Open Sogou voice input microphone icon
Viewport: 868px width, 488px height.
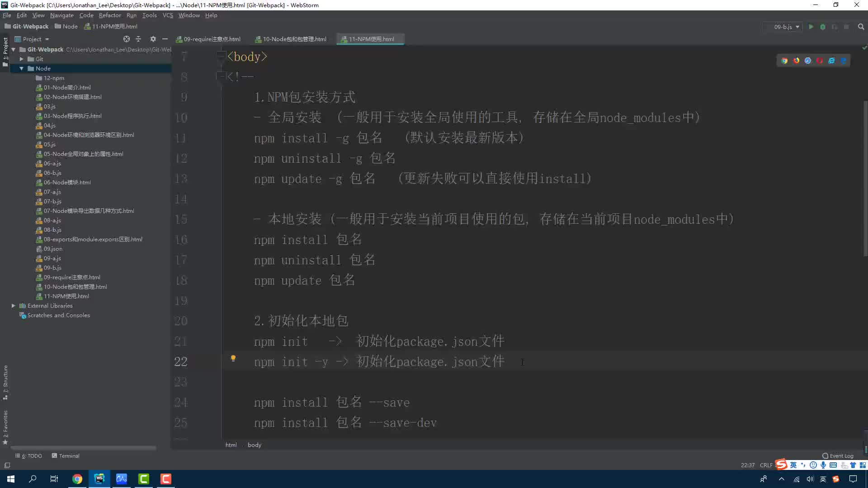pyautogui.click(x=823, y=465)
